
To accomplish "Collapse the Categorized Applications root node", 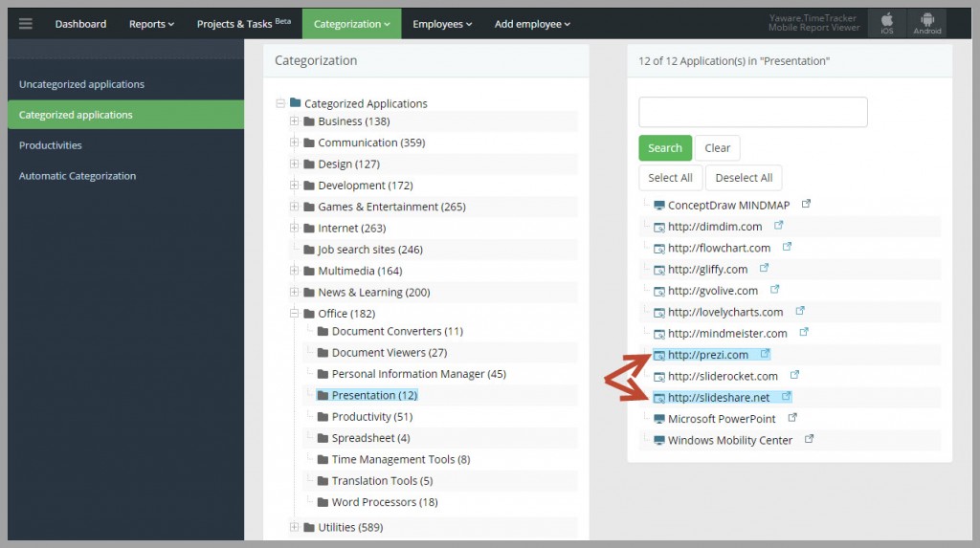I will tap(280, 103).
